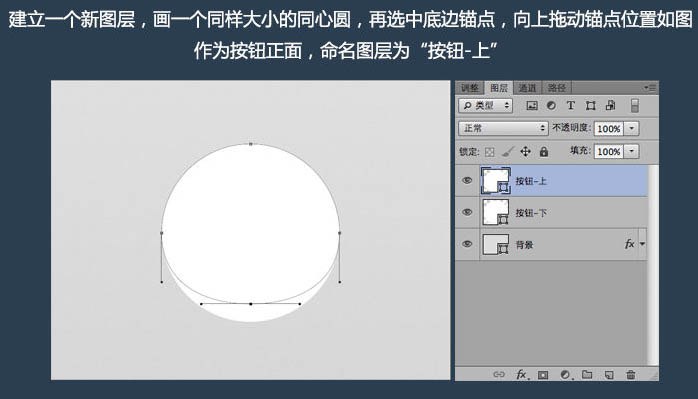Click the 按钮-上 layer name
Viewport: 698px width, 399px height.
point(531,181)
